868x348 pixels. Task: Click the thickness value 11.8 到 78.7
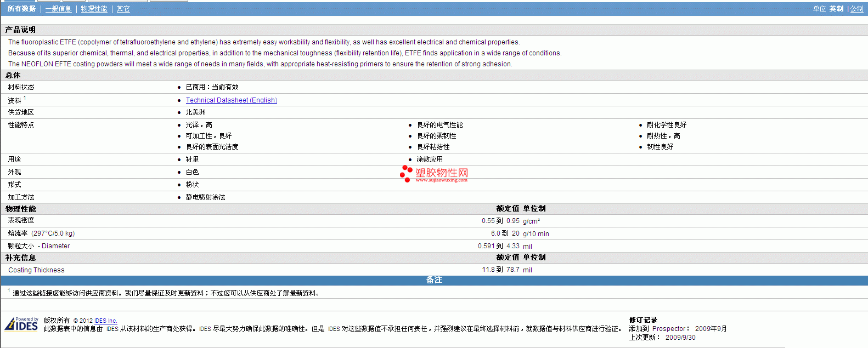pos(500,270)
